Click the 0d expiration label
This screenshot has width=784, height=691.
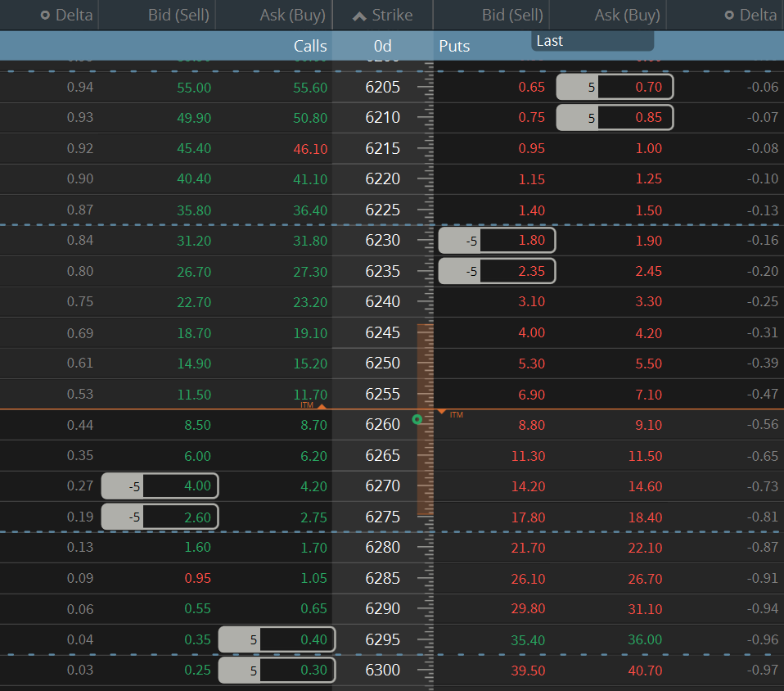coord(382,46)
